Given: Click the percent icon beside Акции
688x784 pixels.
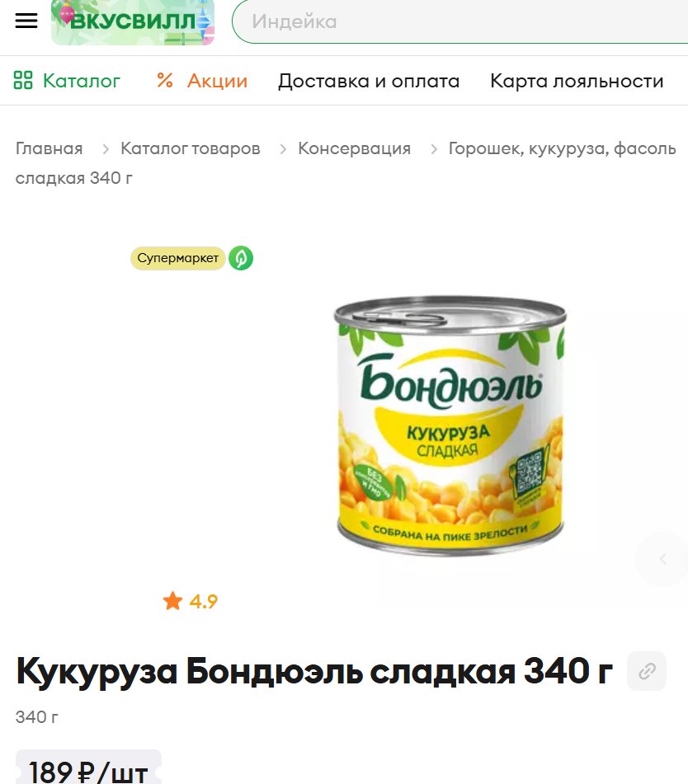Looking at the screenshot, I should pos(165,80).
